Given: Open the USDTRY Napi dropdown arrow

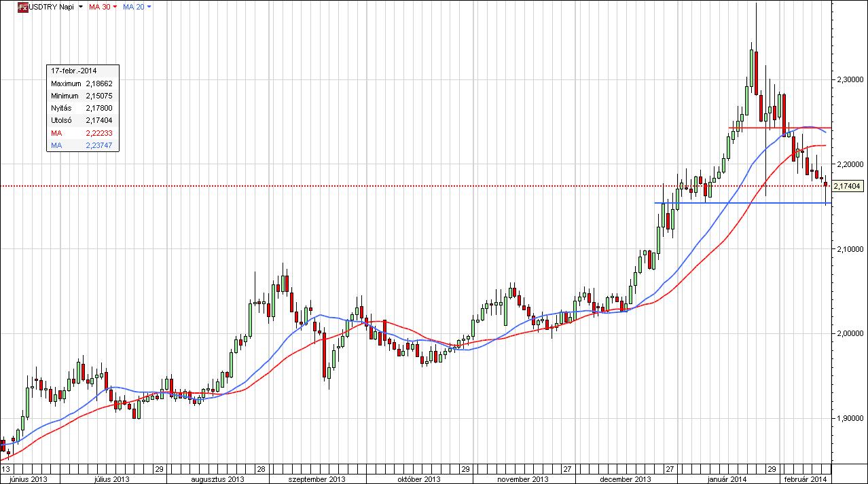Looking at the screenshot, I should coord(82,7).
